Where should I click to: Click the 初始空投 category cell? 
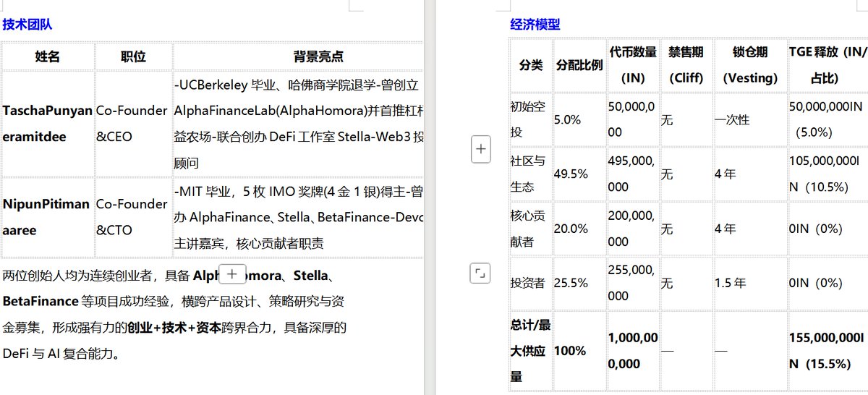[x=531, y=119]
